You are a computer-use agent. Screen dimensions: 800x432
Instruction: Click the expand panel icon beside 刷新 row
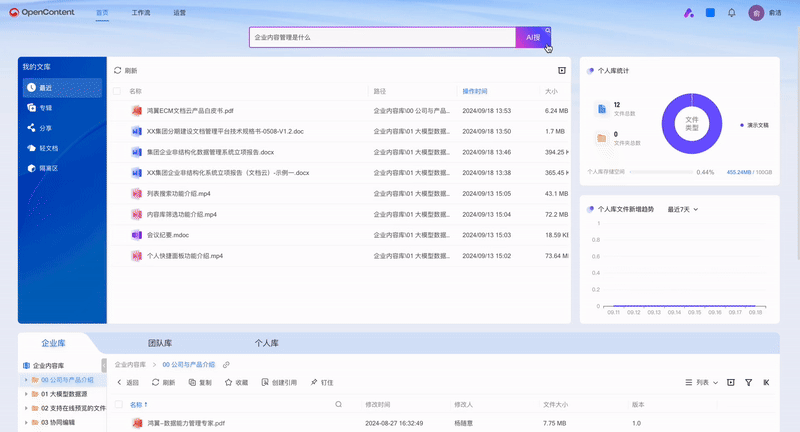562,70
